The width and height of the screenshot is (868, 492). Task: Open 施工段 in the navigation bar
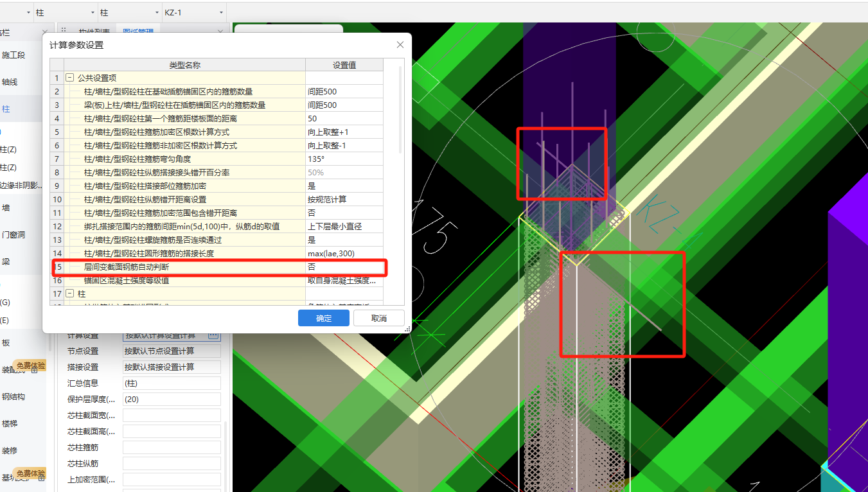point(13,55)
